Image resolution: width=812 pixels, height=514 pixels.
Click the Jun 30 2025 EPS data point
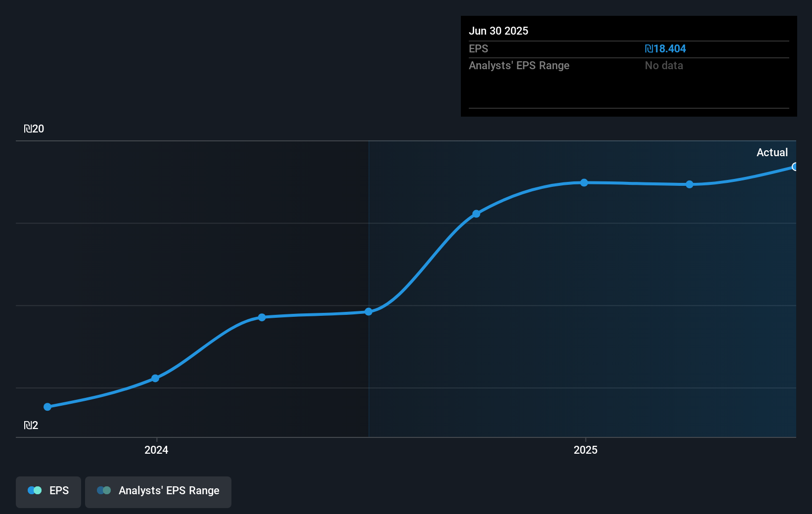pos(795,167)
